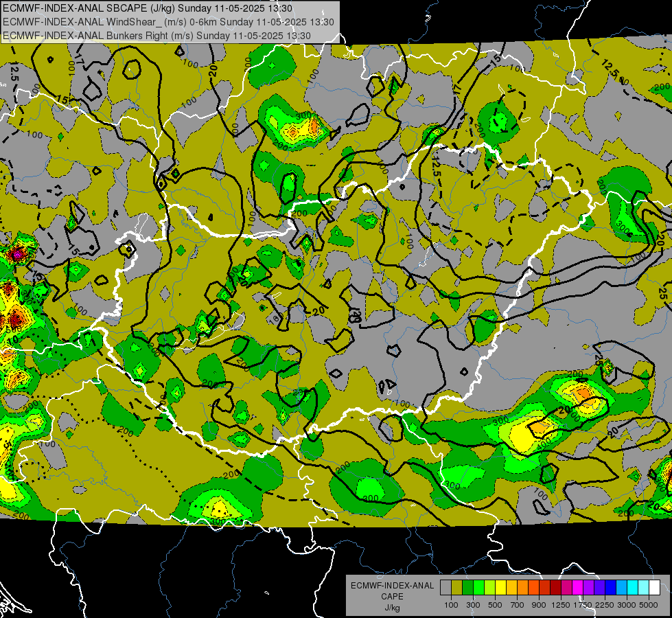
Task: Pick the pink swatch right of 1250
Action: pyautogui.click(x=566, y=588)
